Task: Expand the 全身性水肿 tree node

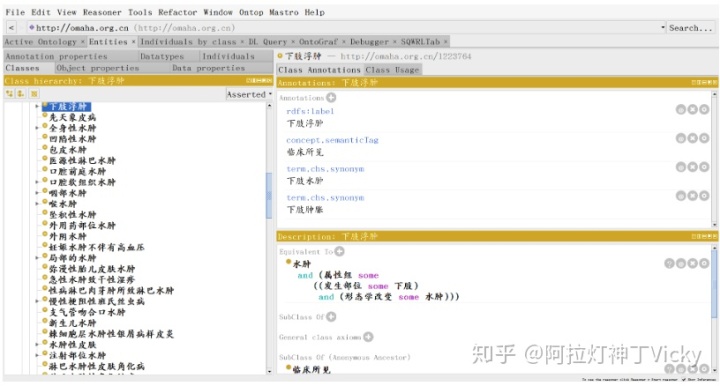Action: pos(37,128)
